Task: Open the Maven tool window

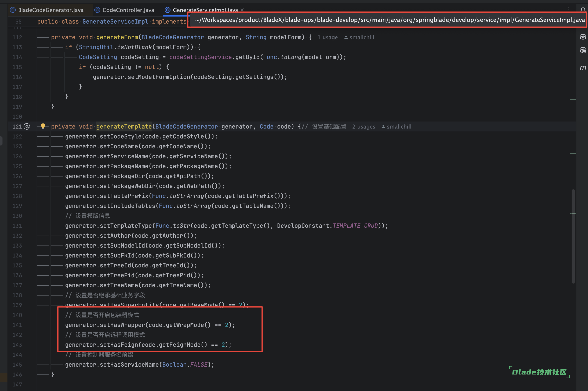Action: 583,68
